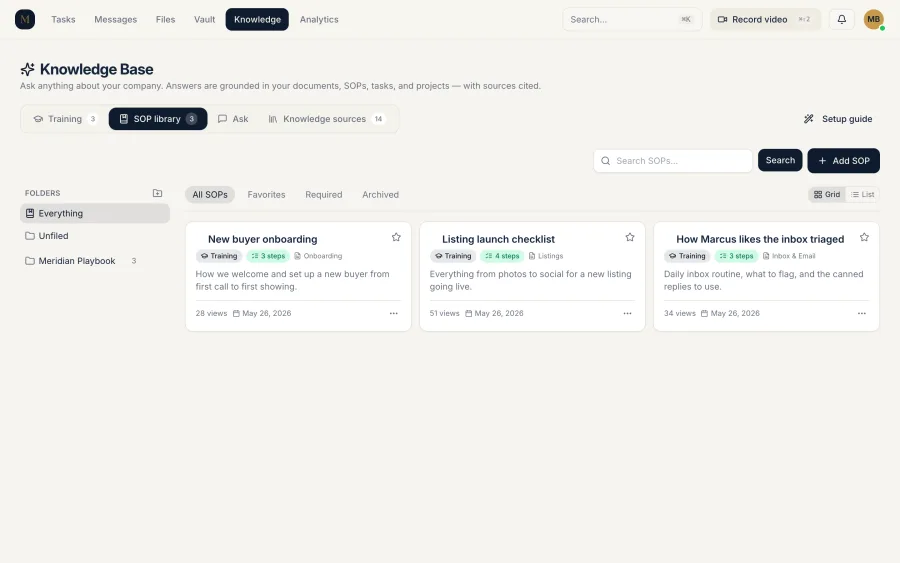
Task: Select the Knowledge nav item
Action: 257,20
